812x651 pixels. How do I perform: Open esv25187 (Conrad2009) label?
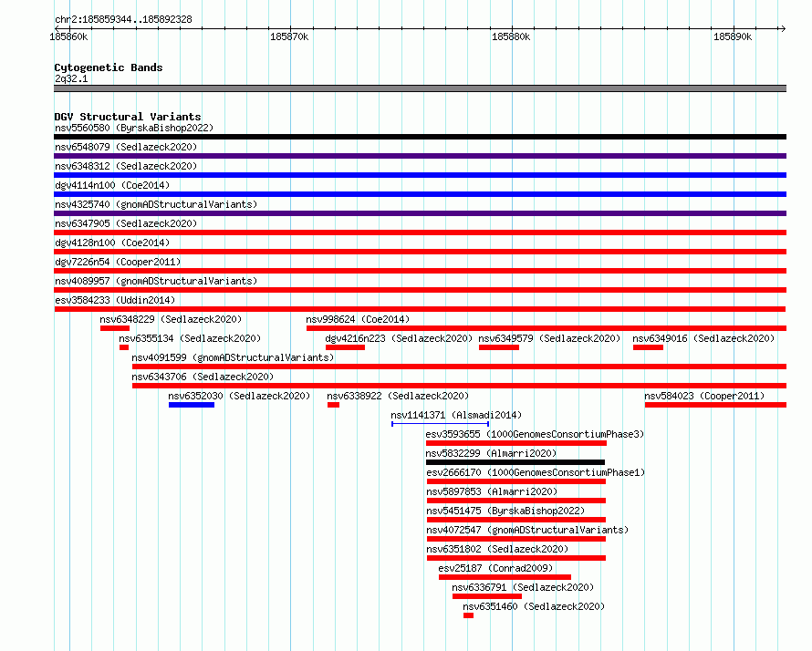tap(495, 568)
